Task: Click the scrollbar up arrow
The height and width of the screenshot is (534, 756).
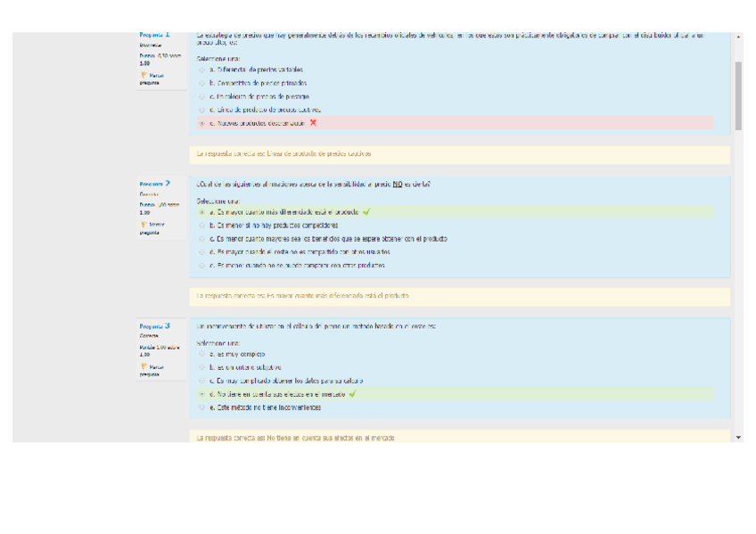Action: (738, 37)
